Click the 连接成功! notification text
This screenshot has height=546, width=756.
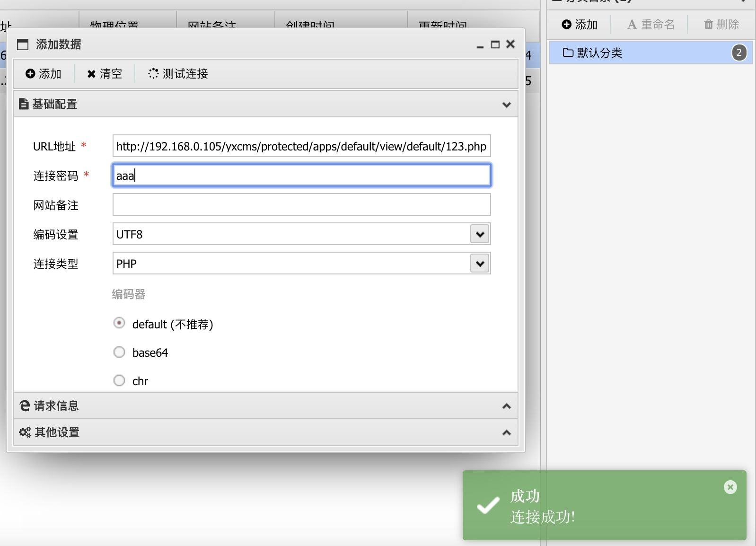(x=543, y=517)
